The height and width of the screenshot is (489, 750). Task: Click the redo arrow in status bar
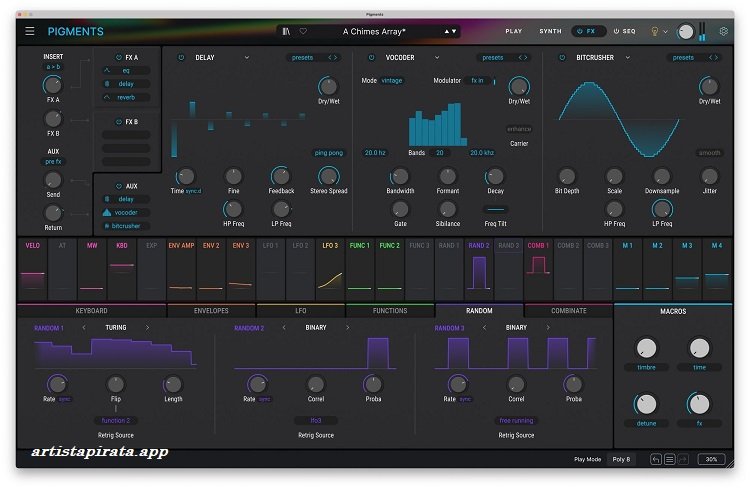coord(683,459)
